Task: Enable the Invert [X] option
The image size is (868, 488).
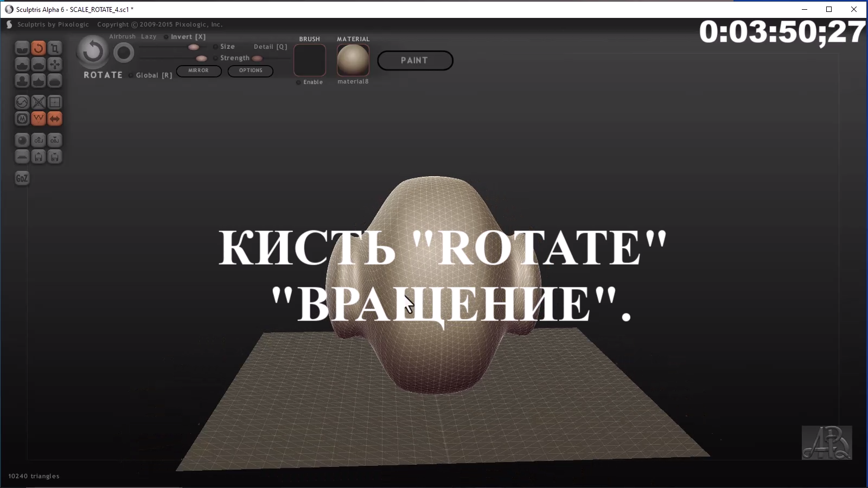Action: pos(165,36)
